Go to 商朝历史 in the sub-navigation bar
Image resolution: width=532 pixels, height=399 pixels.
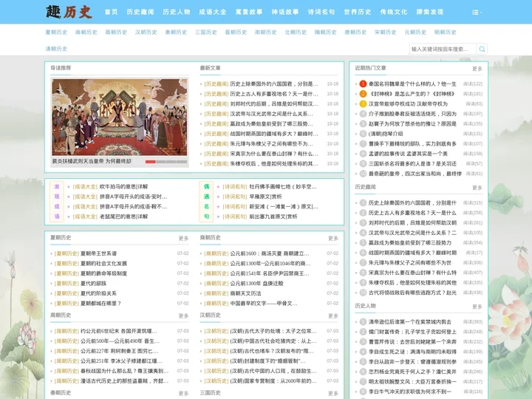click(x=86, y=33)
